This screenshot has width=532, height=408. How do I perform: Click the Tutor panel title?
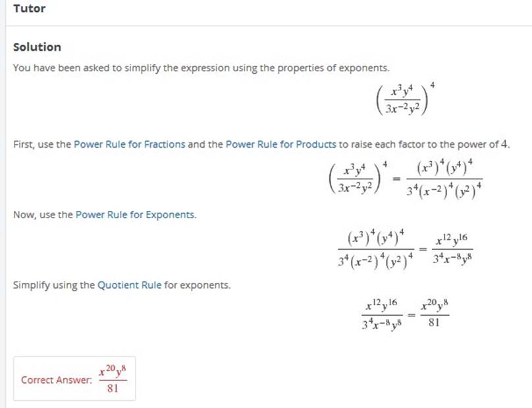pyautogui.click(x=29, y=9)
